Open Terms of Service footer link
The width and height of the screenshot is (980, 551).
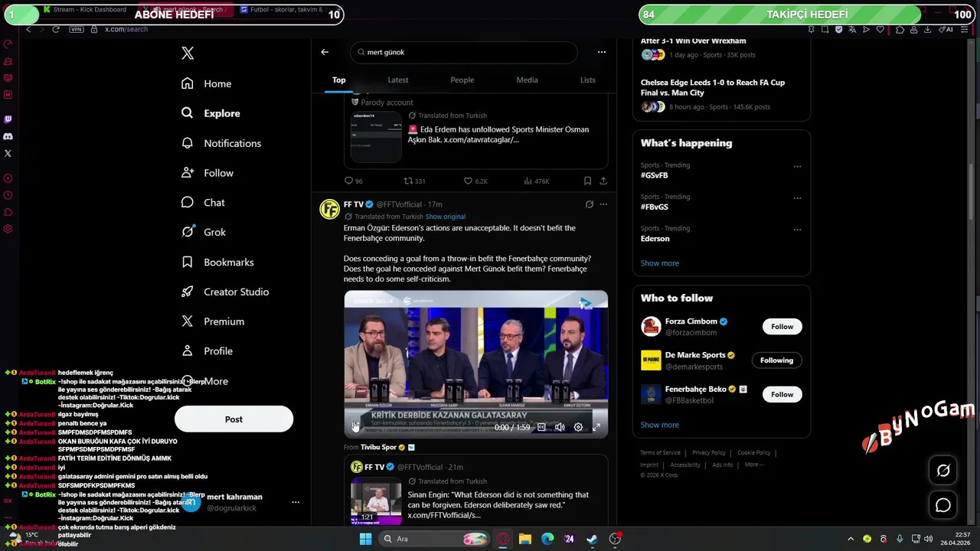tap(661, 452)
